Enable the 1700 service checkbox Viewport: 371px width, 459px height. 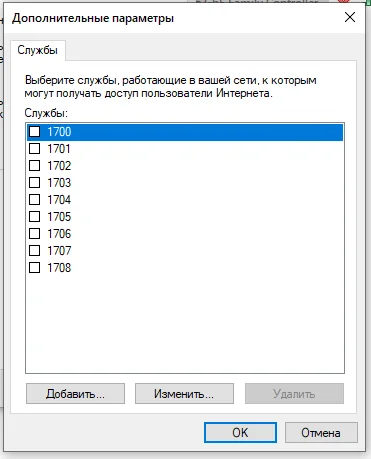(34, 132)
